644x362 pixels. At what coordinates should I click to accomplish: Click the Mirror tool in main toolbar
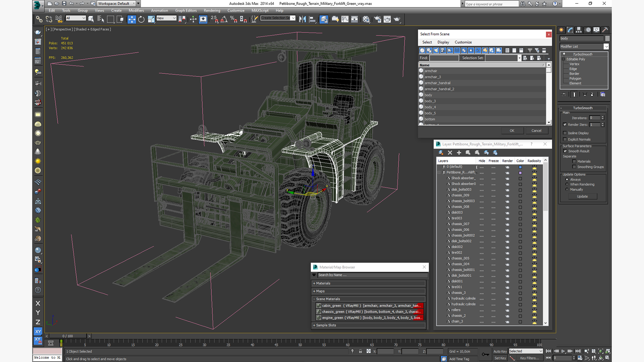click(303, 19)
